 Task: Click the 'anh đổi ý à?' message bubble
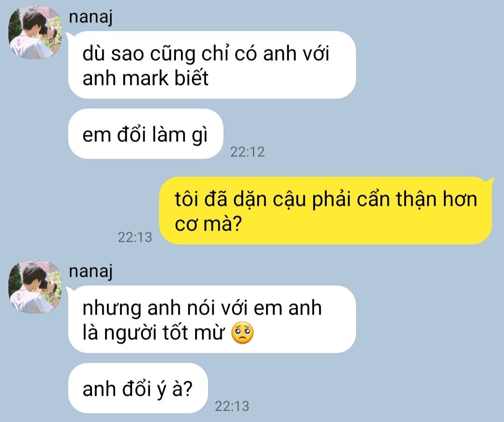138,388
